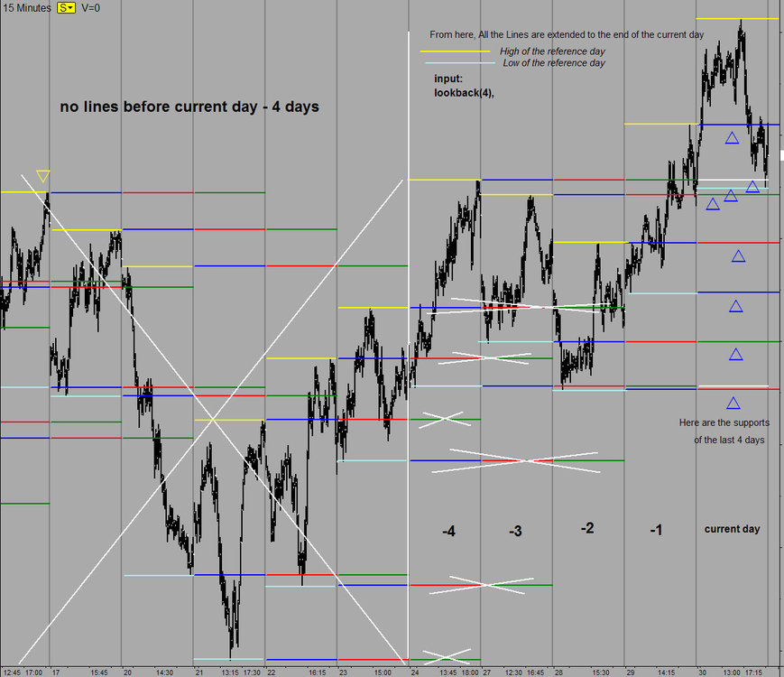
Task: Click the '14:15' time axis label
Action: click(x=666, y=672)
